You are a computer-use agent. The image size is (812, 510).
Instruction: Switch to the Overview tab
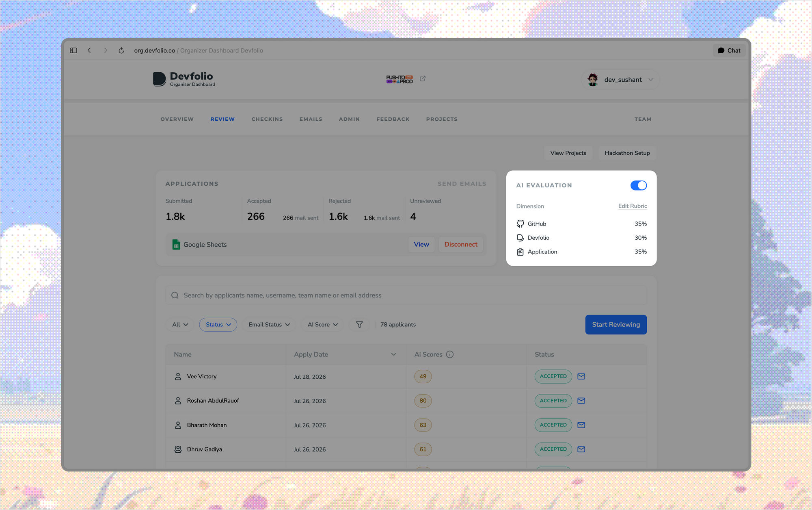[177, 119]
